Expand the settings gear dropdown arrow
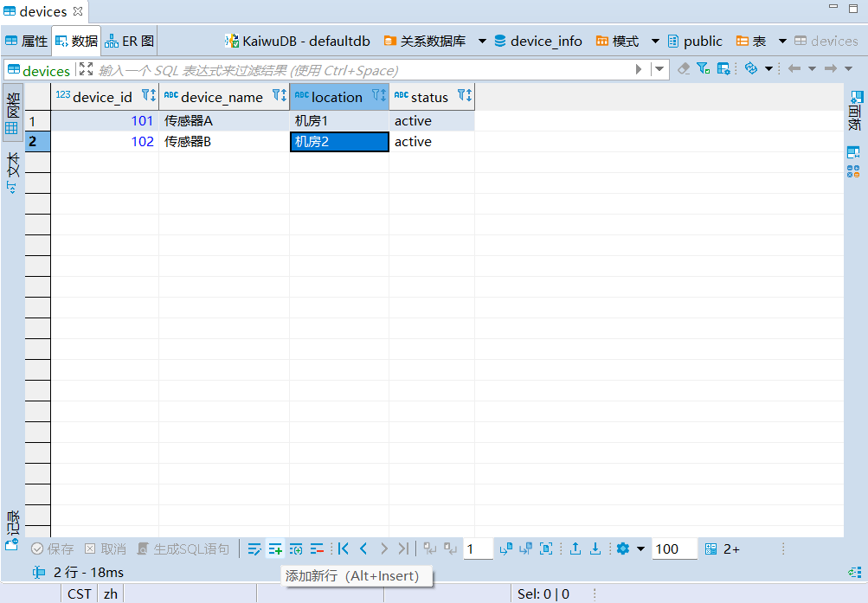Screen dimensions: 868x603 [x=641, y=549]
